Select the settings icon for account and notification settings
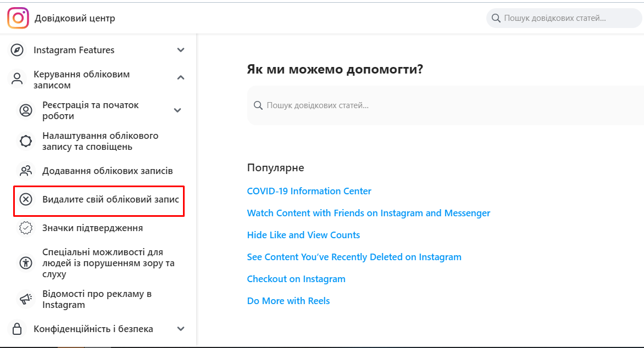 25,141
